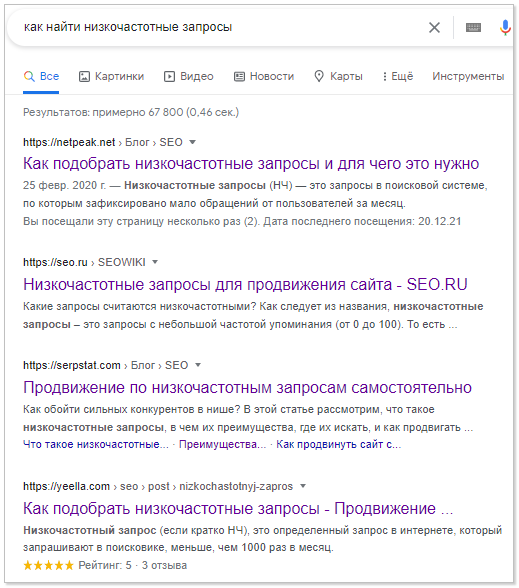The height and width of the screenshot is (588, 519).
Task: Follow the sitelink Как продвинуть сайт с…
Action: click(339, 444)
